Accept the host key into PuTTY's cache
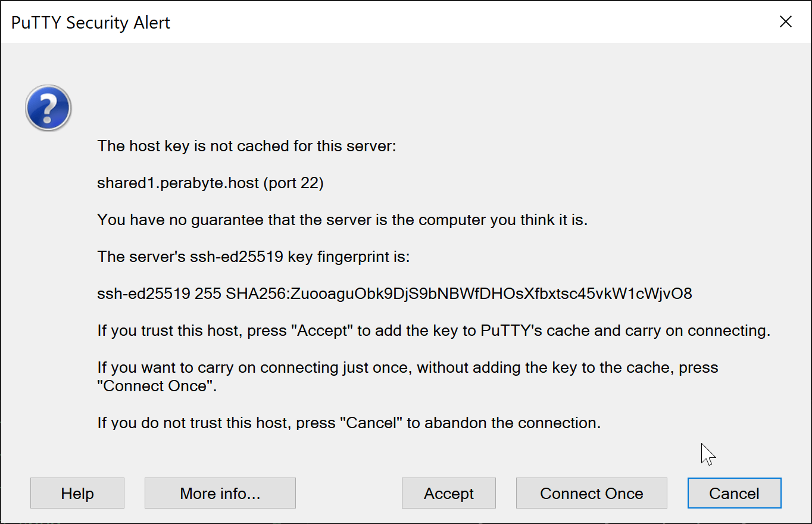812x524 pixels. coord(448,494)
